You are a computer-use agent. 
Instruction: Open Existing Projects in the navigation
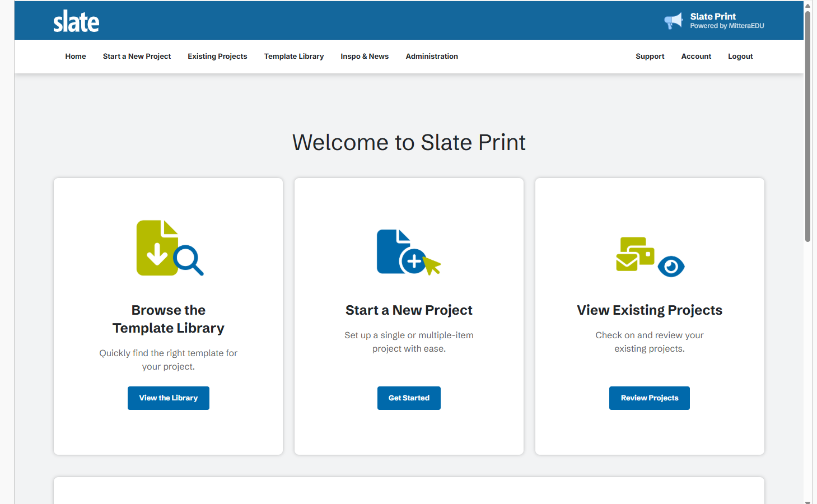click(217, 57)
